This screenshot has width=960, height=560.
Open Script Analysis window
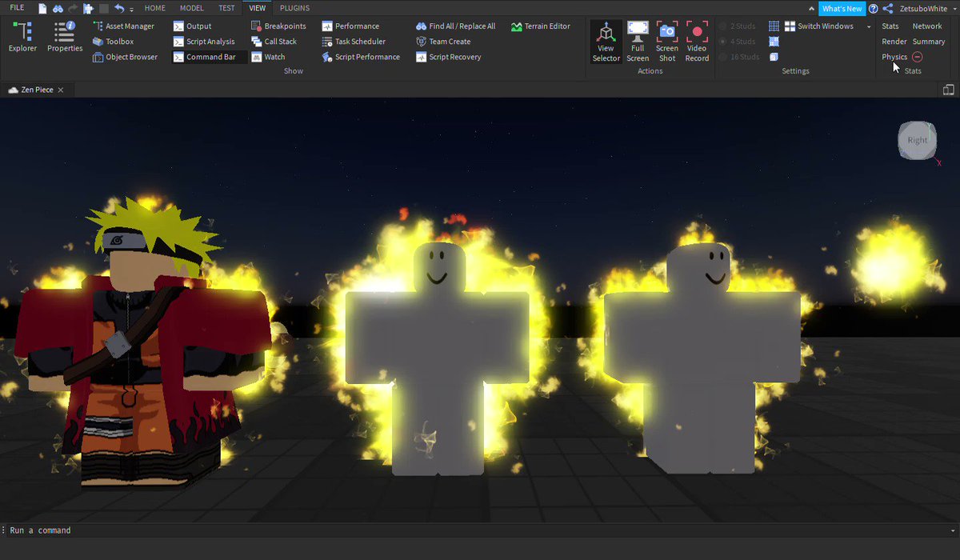click(205, 42)
